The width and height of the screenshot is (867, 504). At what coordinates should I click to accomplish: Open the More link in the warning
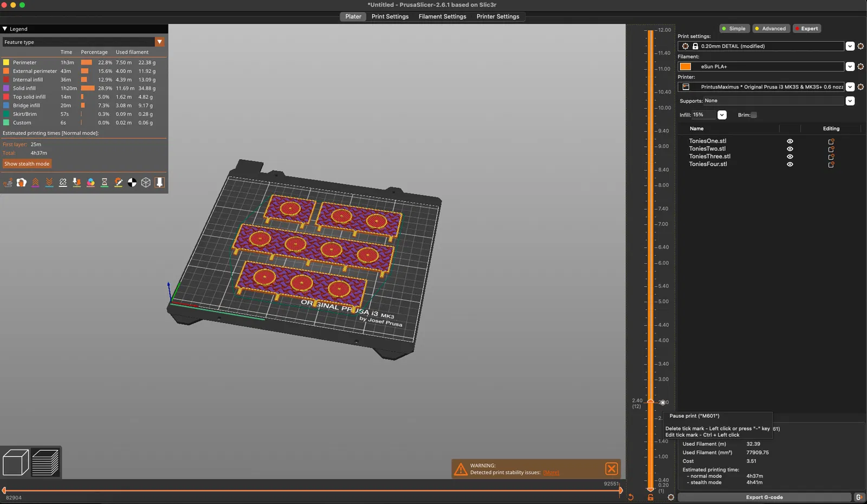point(551,473)
